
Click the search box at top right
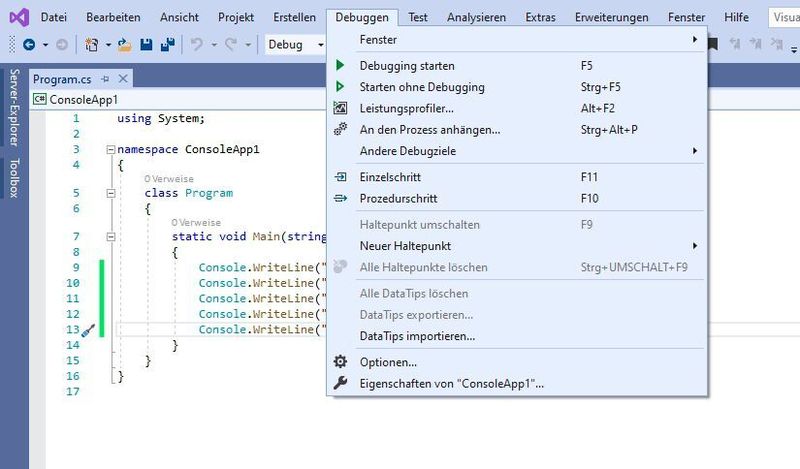pyautogui.click(x=784, y=17)
